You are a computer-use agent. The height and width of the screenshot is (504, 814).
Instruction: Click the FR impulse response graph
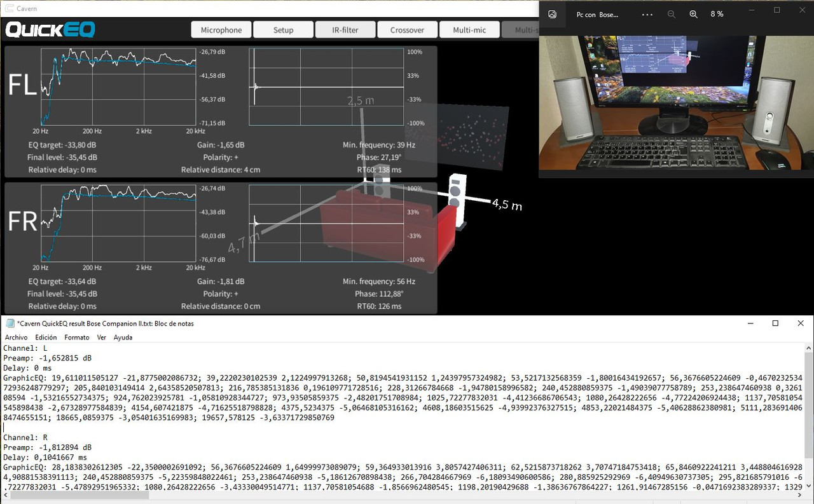(x=326, y=224)
